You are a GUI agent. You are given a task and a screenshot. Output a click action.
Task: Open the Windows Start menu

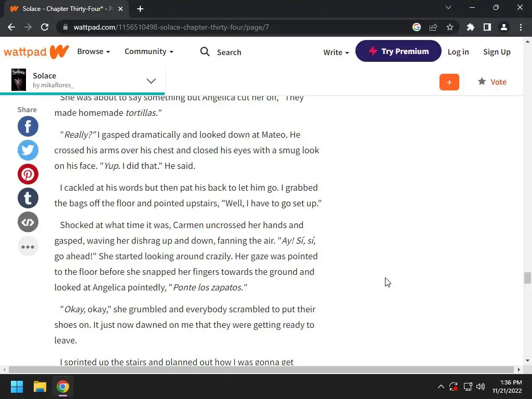tap(17, 387)
